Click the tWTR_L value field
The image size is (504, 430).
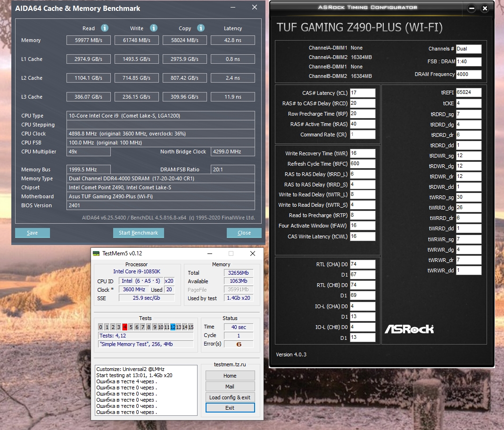pos(363,194)
